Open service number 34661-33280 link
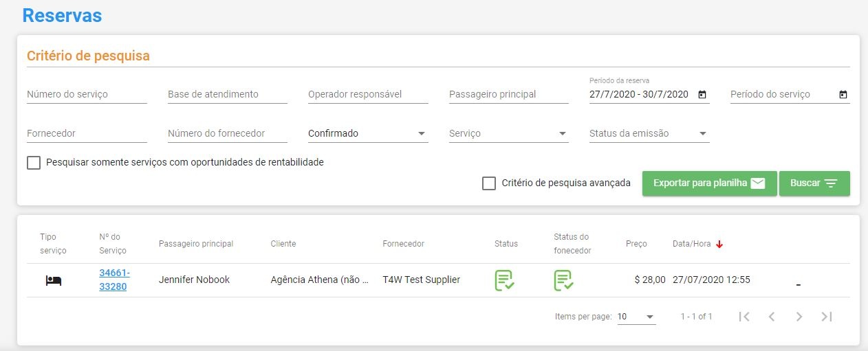The width and height of the screenshot is (868, 351). 114,280
